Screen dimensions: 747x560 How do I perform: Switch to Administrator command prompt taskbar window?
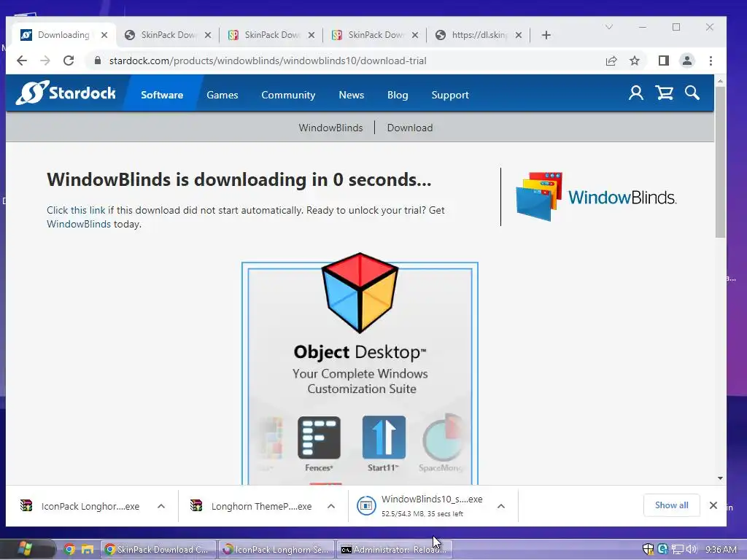click(395, 550)
